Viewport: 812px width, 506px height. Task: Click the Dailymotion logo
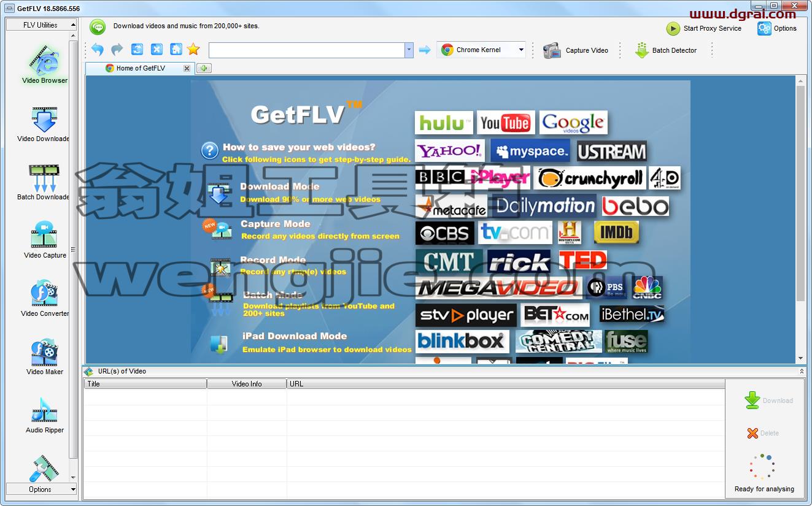tap(545, 206)
